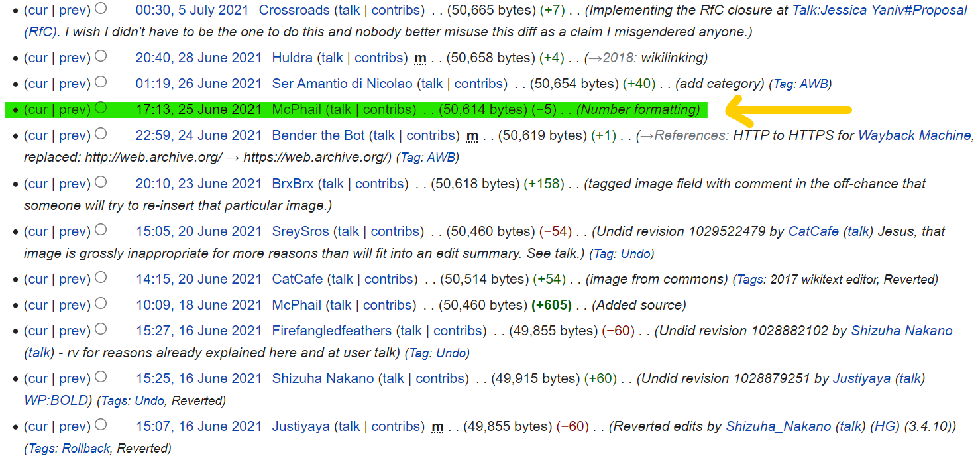Jump to the →2018 section link
The height and width of the screenshot is (462, 980).
611,58
